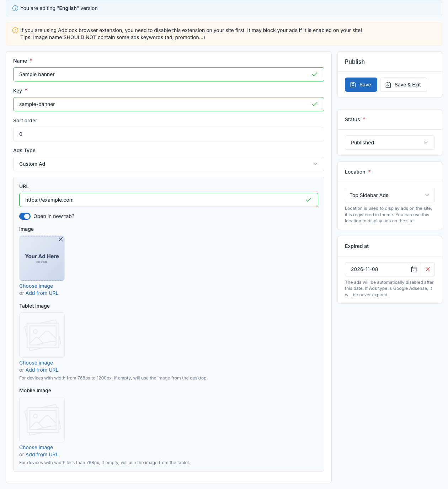Click the 'Tablet Image' label
This screenshot has width=448, height=489.
point(34,306)
